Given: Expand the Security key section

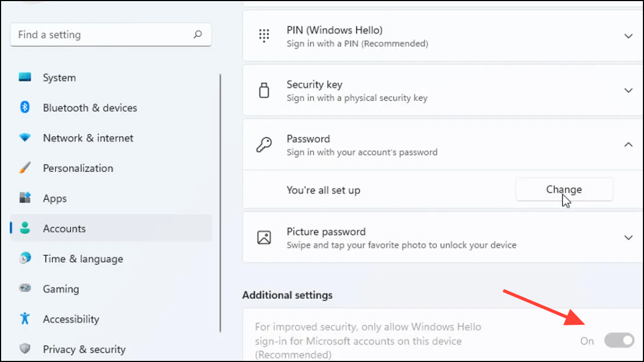Looking at the screenshot, I should pos(628,90).
